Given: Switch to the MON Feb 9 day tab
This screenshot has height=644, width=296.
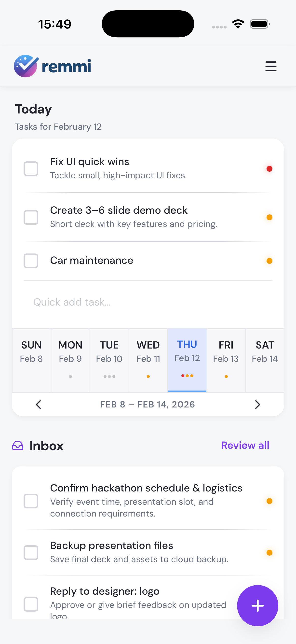Looking at the screenshot, I should pos(70,360).
